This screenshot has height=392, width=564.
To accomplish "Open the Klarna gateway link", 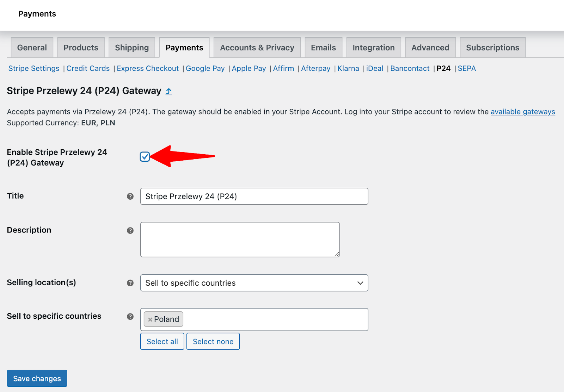I will click(348, 68).
